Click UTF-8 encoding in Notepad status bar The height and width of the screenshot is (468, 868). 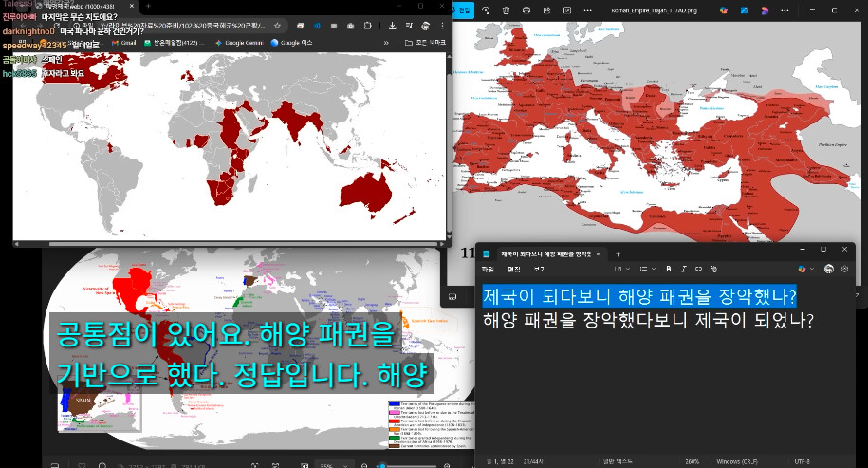803,461
